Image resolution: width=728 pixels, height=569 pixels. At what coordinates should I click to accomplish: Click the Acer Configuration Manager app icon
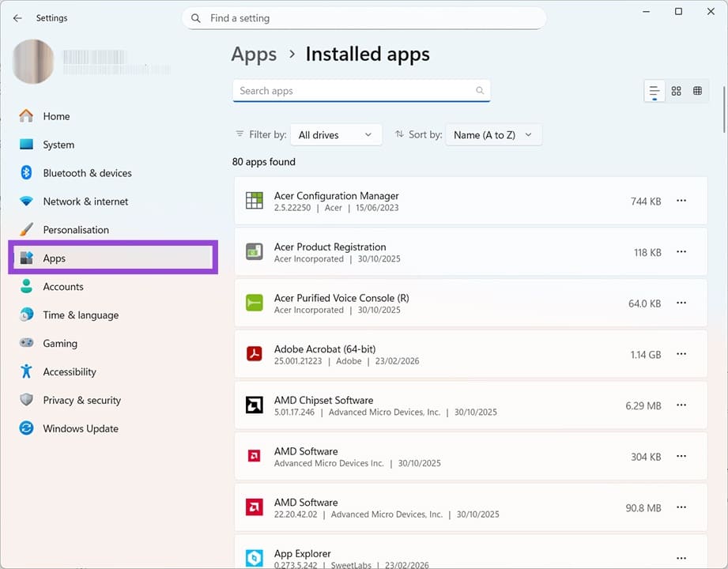[254, 201]
